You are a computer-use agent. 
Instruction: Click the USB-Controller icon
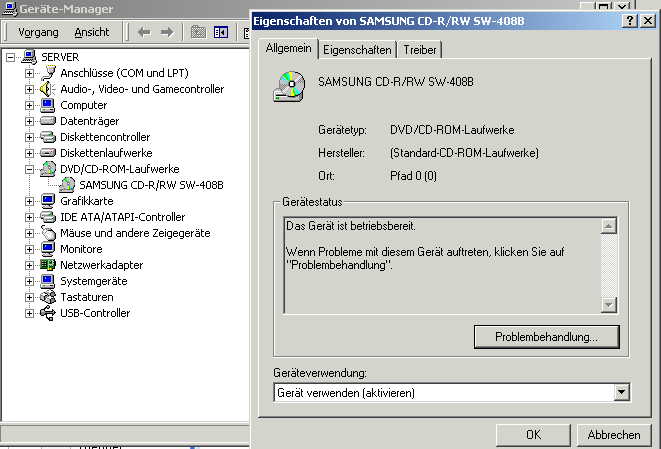click(x=48, y=313)
